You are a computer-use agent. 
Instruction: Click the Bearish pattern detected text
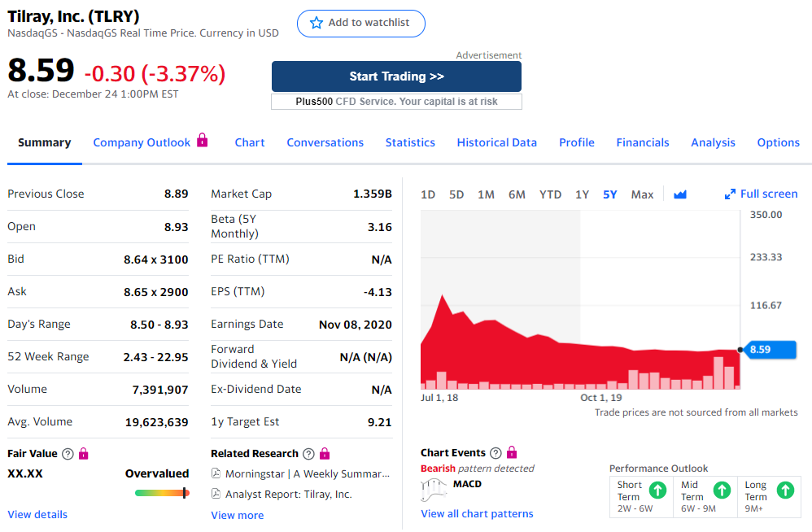point(477,469)
